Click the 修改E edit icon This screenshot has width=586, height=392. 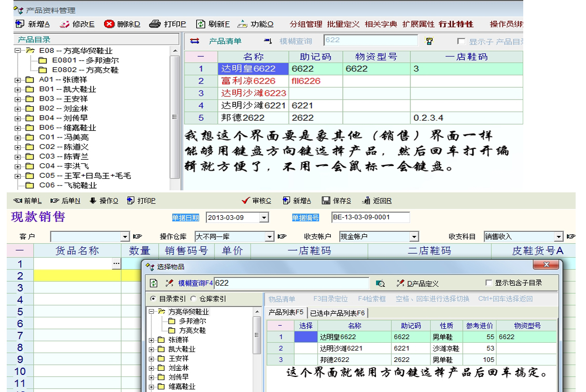[65, 24]
